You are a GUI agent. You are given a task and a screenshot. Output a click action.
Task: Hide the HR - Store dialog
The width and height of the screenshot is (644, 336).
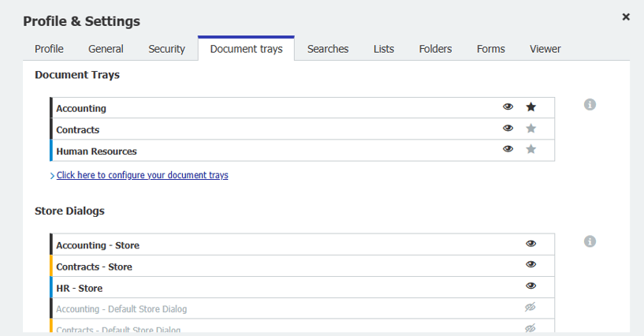tap(530, 287)
